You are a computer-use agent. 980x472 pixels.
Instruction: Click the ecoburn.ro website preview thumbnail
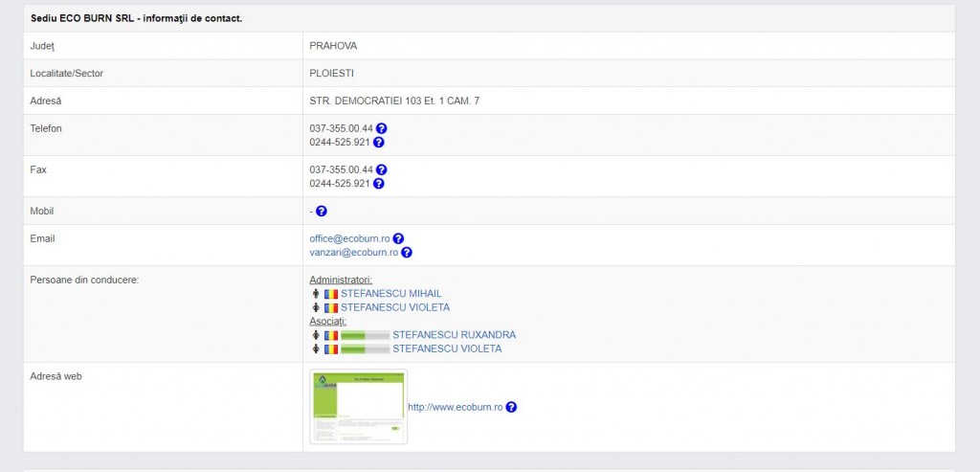coord(359,406)
